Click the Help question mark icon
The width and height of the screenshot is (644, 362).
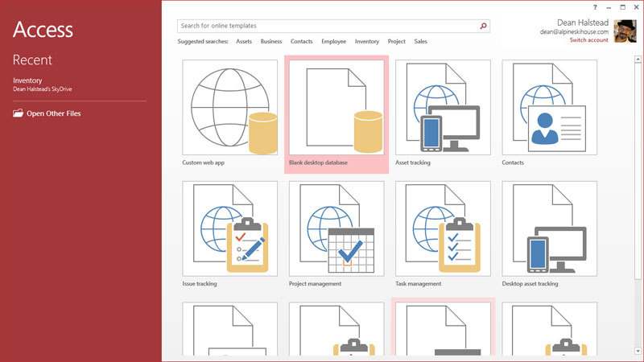(595, 6)
